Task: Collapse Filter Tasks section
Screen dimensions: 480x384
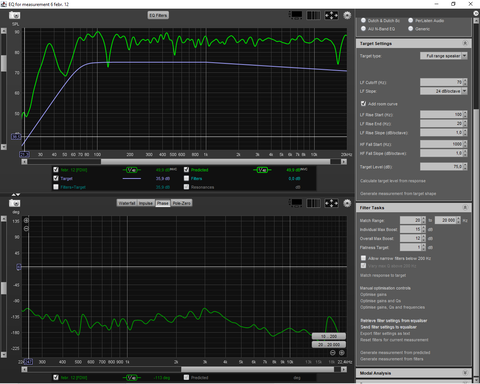Action: [x=465, y=207]
